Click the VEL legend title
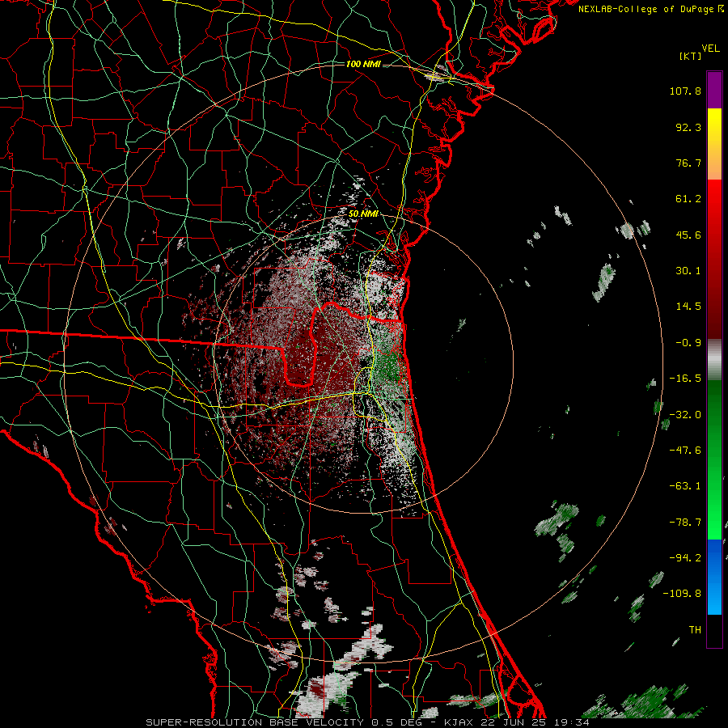This screenshot has height=728, width=728. (x=710, y=49)
